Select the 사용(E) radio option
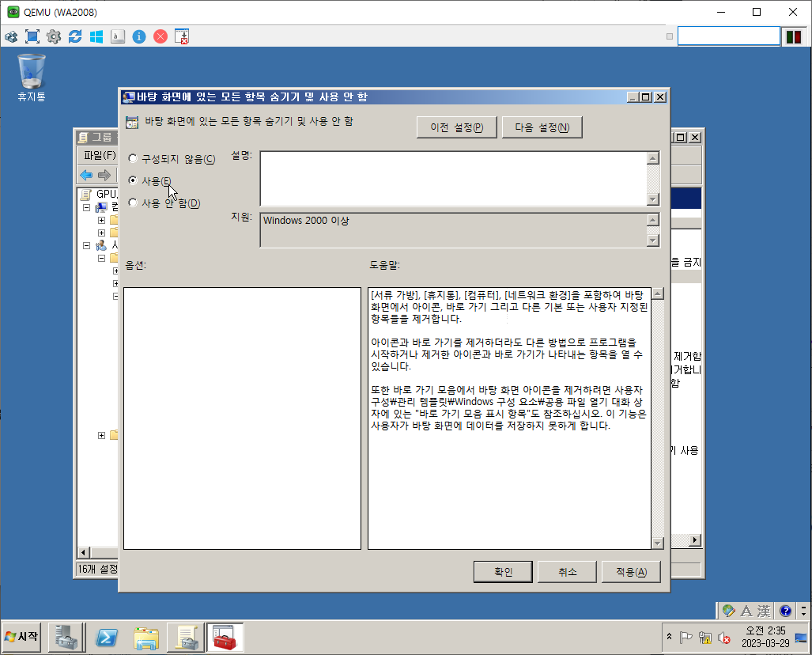This screenshot has height=655, width=812. (133, 180)
